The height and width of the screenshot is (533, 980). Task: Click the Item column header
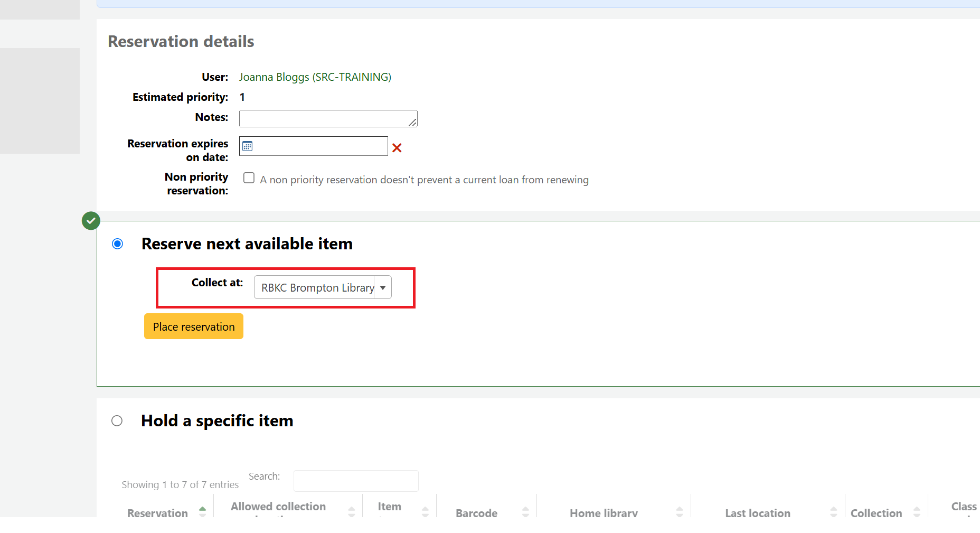point(390,507)
